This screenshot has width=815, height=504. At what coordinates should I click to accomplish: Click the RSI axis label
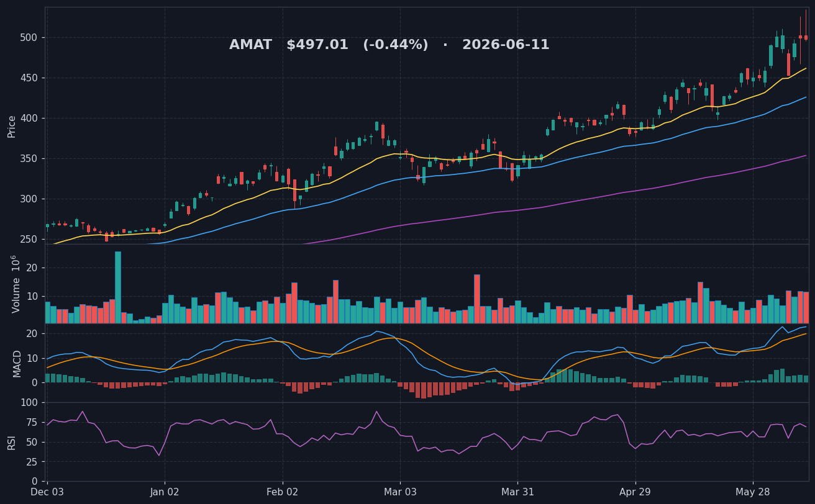12,442
